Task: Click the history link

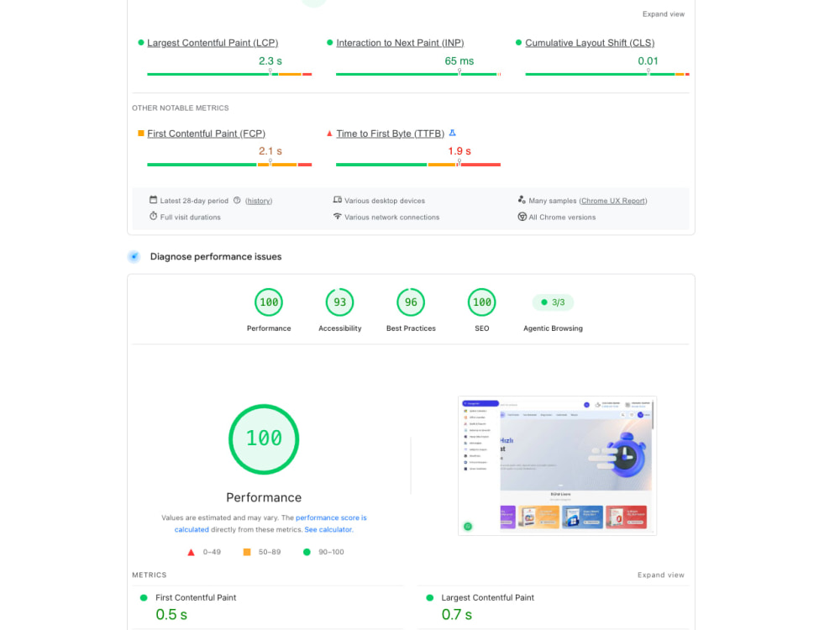Action: (x=259, y=201)
